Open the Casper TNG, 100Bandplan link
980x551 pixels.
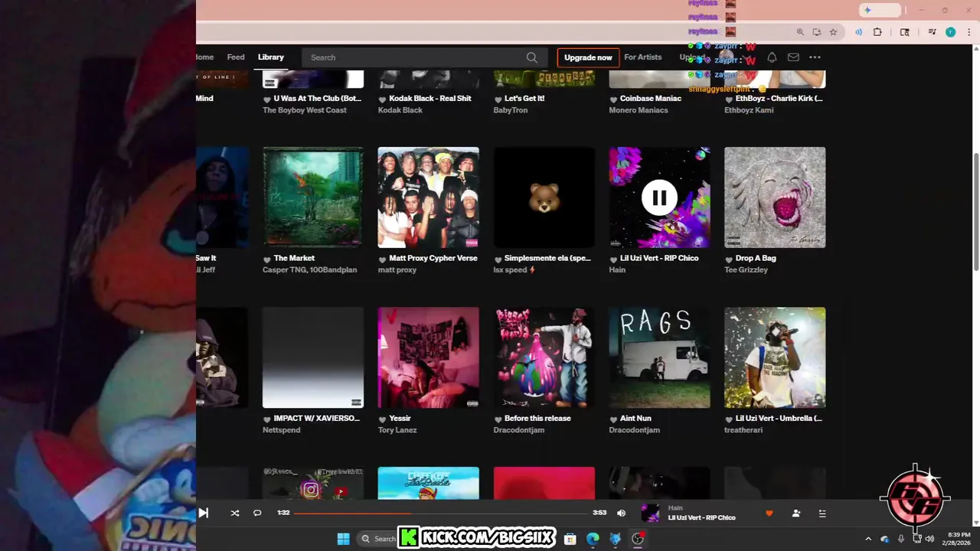[x=309, y=269]
